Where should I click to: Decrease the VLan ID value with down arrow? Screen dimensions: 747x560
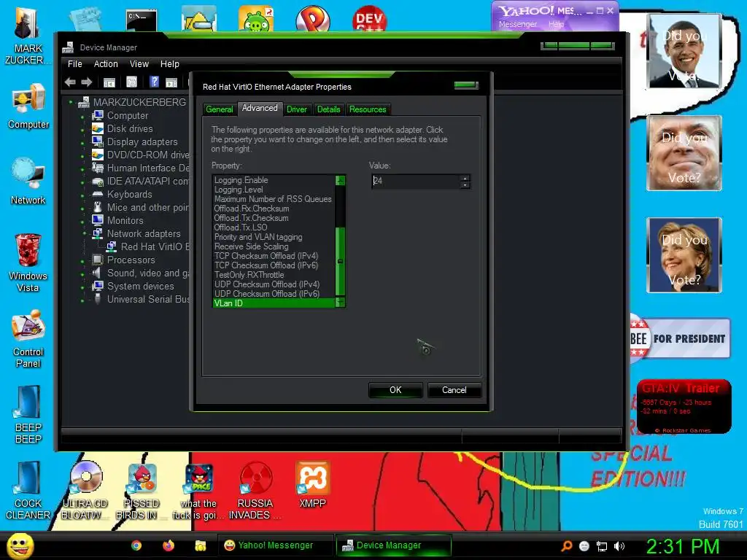[x=465, y=184]
